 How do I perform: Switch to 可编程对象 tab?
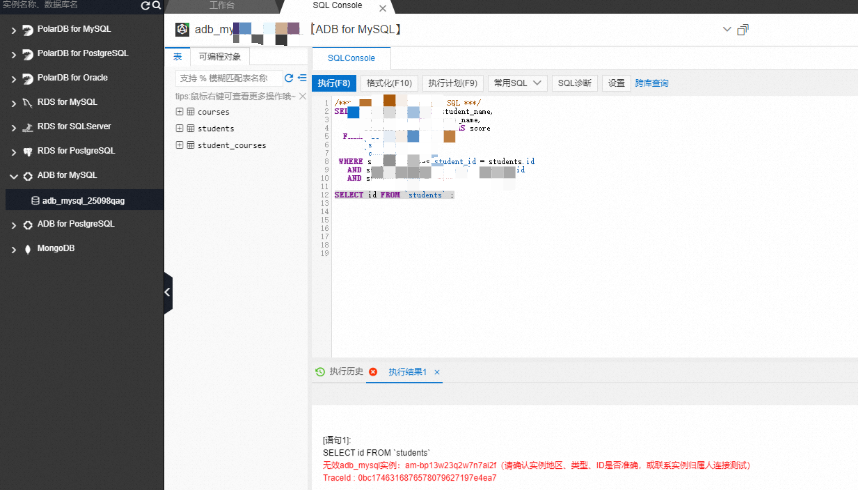[219, 56]
